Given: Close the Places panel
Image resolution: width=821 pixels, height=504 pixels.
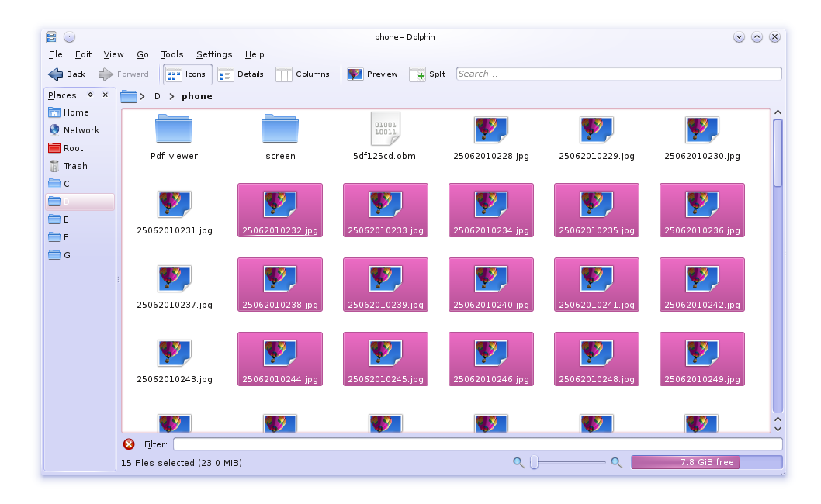Looking at the screenshot, I should pyautogui.click(x=106, y=95).
